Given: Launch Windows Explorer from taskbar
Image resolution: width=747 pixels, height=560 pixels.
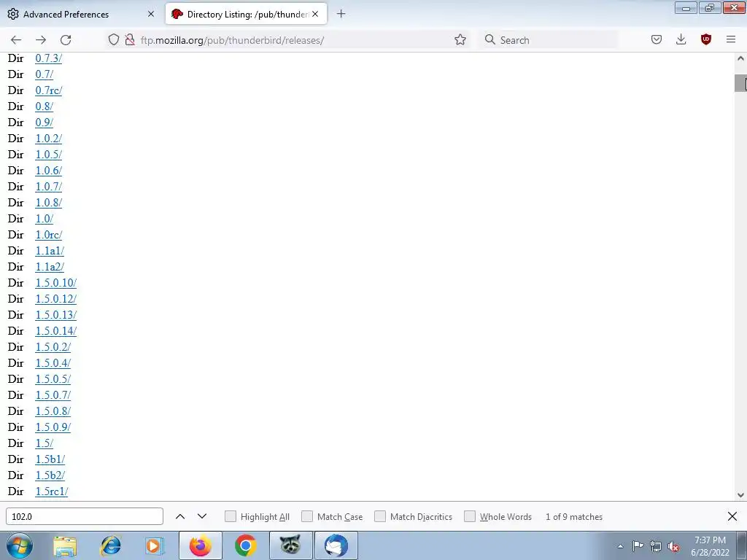Looking at the screenshot, I should 65,545.
